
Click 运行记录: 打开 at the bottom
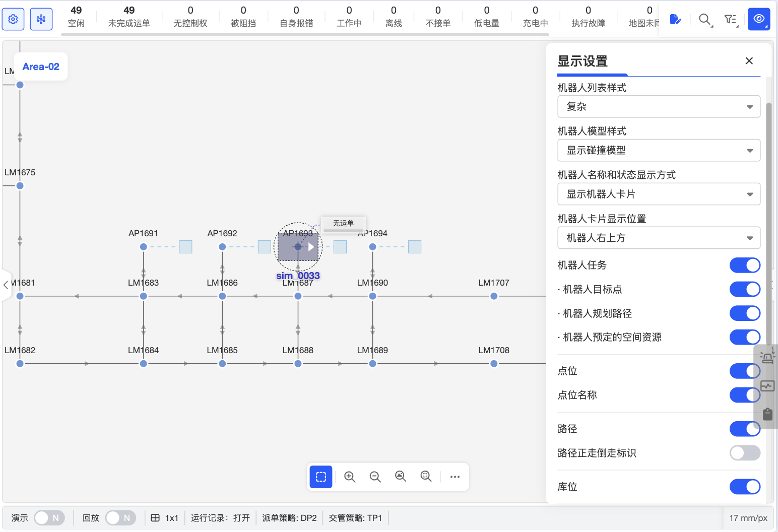[x=221, y=517]
